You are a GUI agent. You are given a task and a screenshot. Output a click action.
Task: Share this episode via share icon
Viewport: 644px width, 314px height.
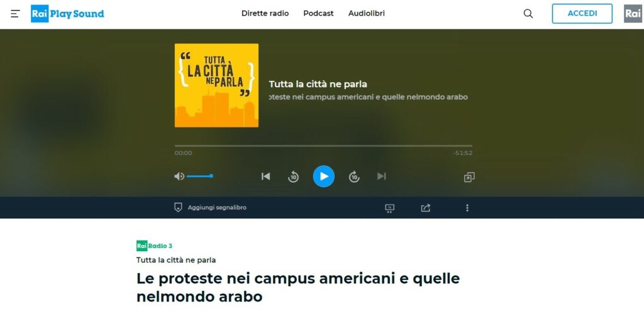coord(426,208)
